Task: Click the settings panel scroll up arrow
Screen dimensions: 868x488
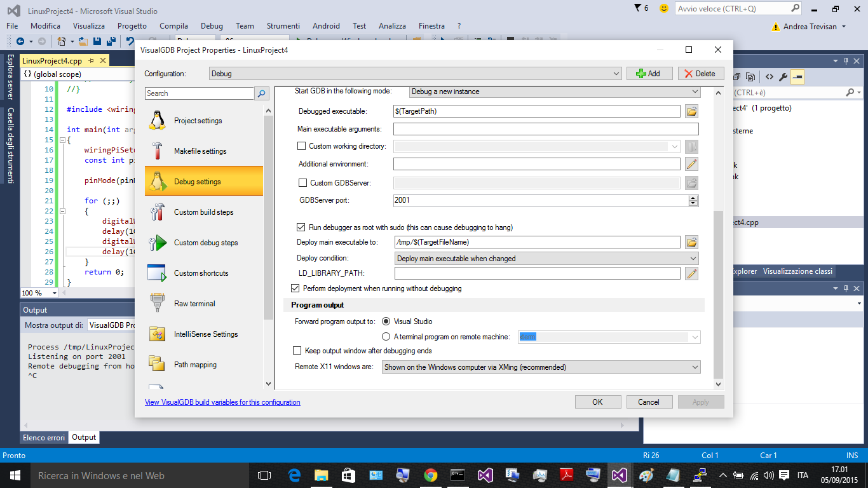Action: 719,93
